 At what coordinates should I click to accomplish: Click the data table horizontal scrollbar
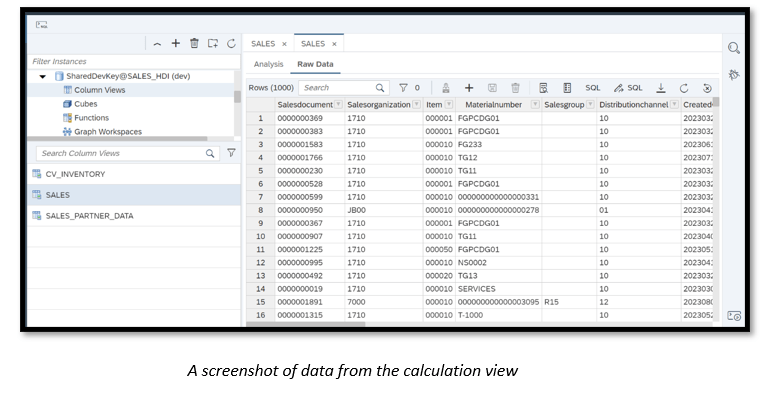coord(306,324)
